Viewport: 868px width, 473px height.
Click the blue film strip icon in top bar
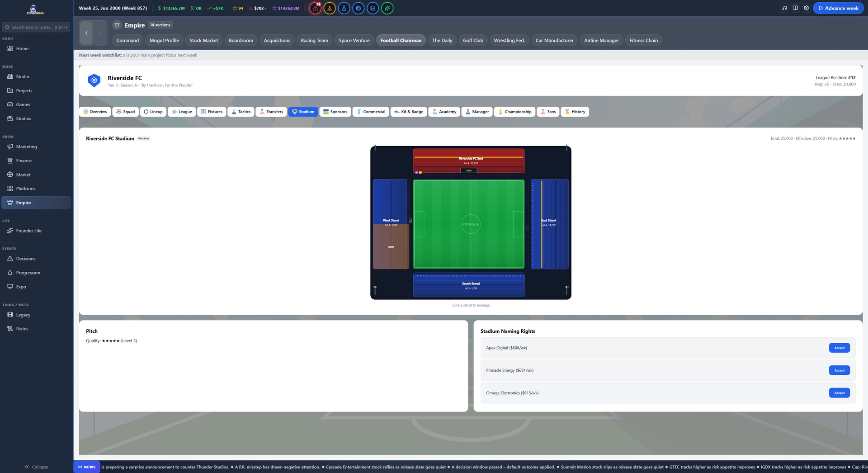coord(373,8)
